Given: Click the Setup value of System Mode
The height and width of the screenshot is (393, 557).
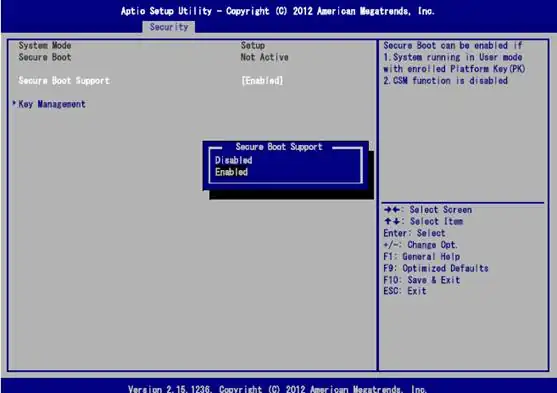Looking at the screenshot, I should tap(253, 45).
